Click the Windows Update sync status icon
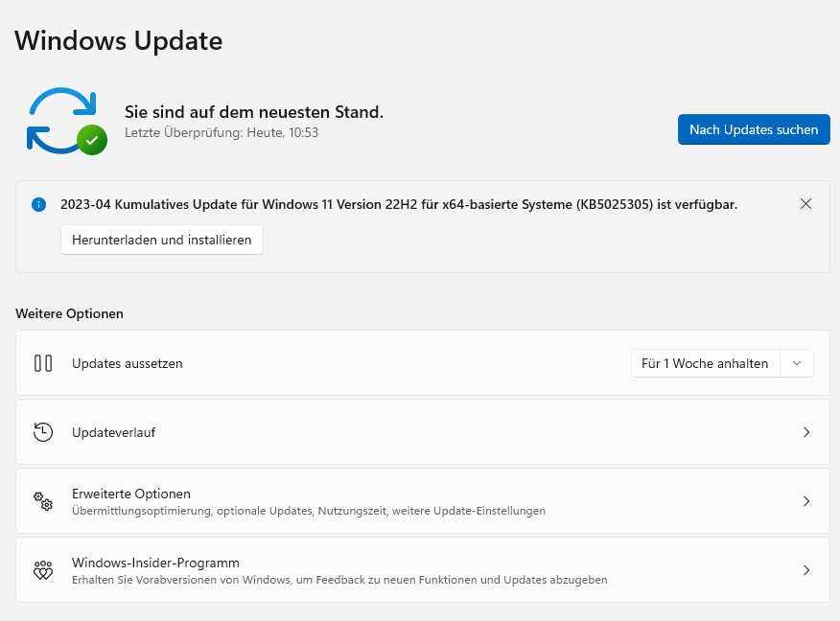This screenshot has width=840, height=621. pos(65,120)
